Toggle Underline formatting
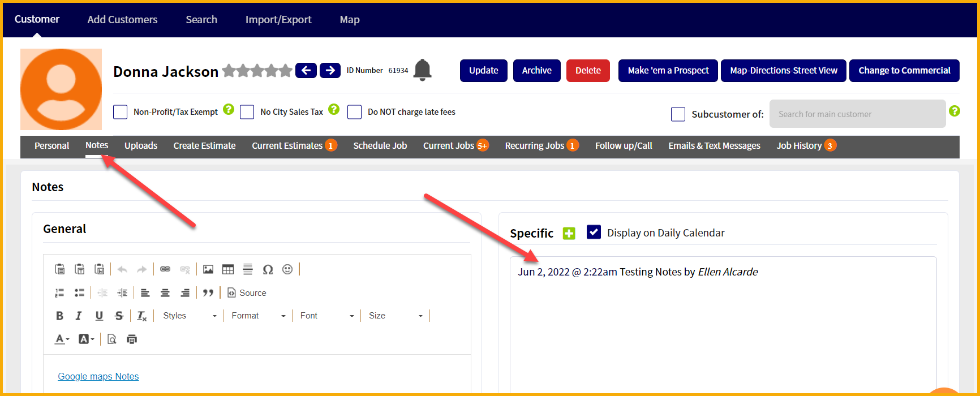The height and width of the screenshot is (396, 980). pos(99,316)
